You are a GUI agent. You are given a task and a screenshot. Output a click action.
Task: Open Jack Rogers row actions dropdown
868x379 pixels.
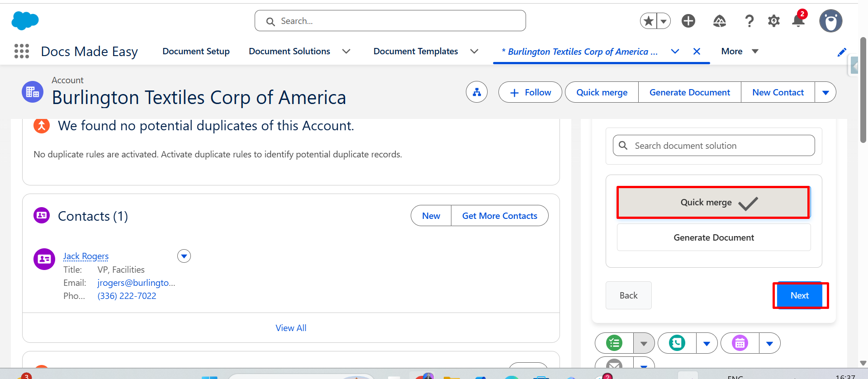pyautogui.click(x=184, y=256)
